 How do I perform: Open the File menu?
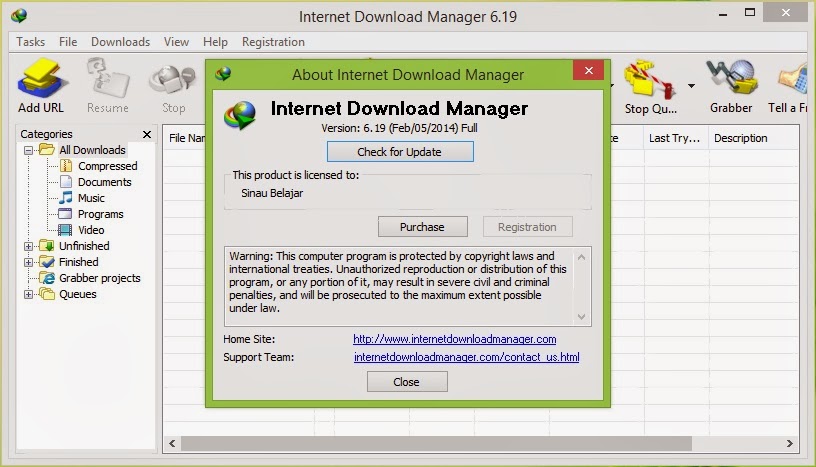pos(68,42)
